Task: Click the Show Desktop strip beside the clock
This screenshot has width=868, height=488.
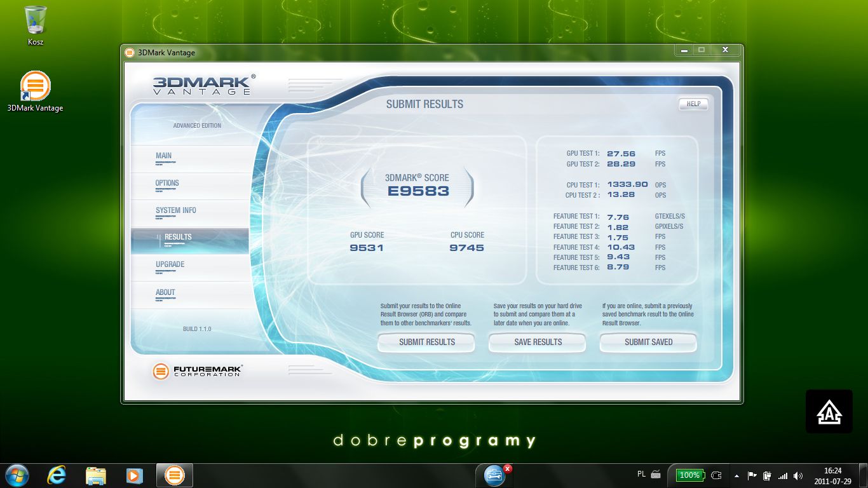Action: pyautogui.click(x=863, y=475)
